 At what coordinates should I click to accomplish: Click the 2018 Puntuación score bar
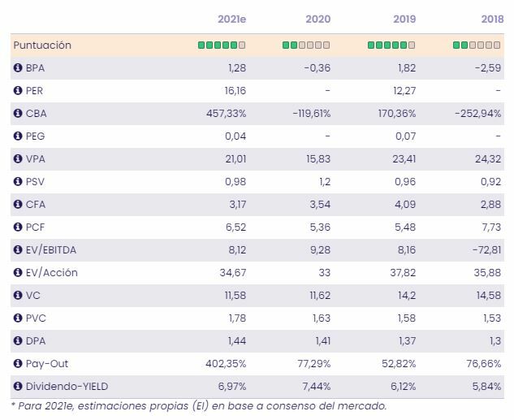pyautogui.click(x=477, y=45)
